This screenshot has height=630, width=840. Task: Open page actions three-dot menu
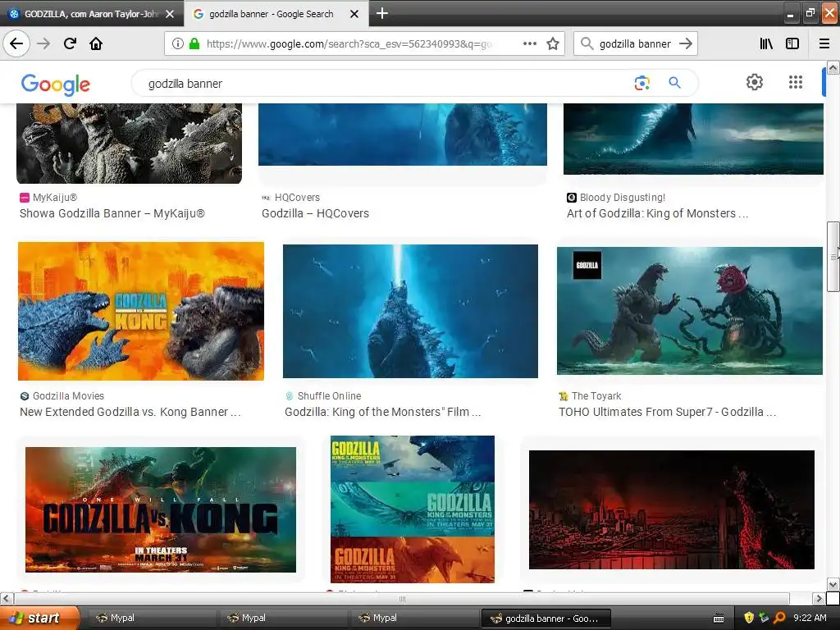529,44
